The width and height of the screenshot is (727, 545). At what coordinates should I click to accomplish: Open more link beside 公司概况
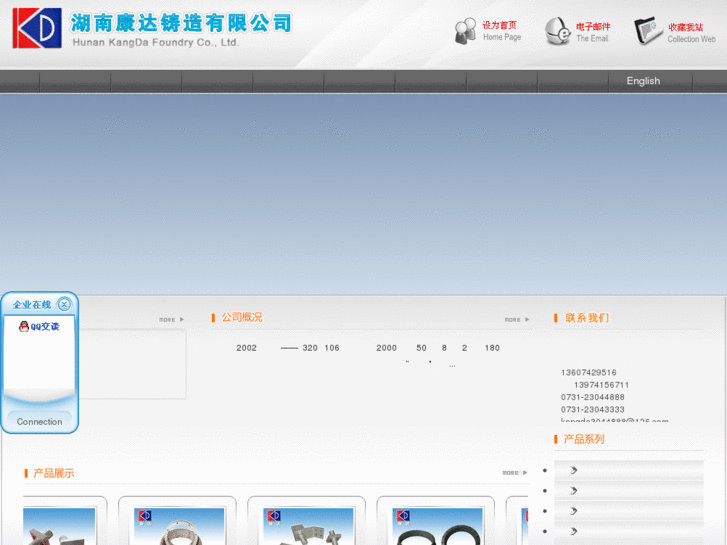[517, 320]
